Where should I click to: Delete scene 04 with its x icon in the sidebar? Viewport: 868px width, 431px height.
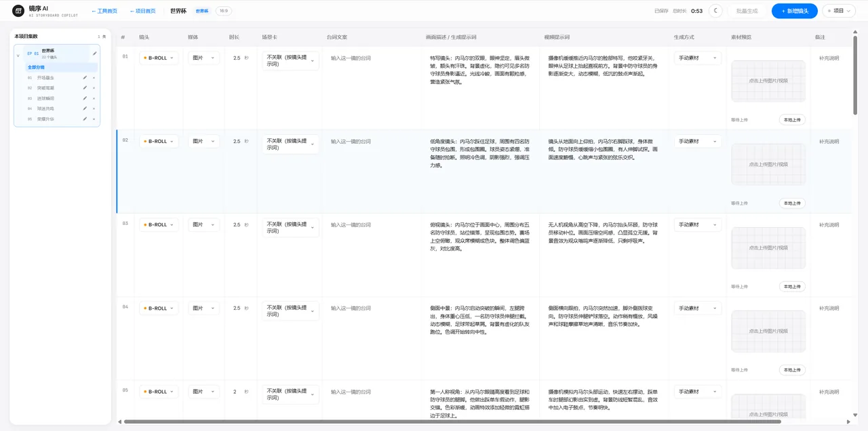94,108
